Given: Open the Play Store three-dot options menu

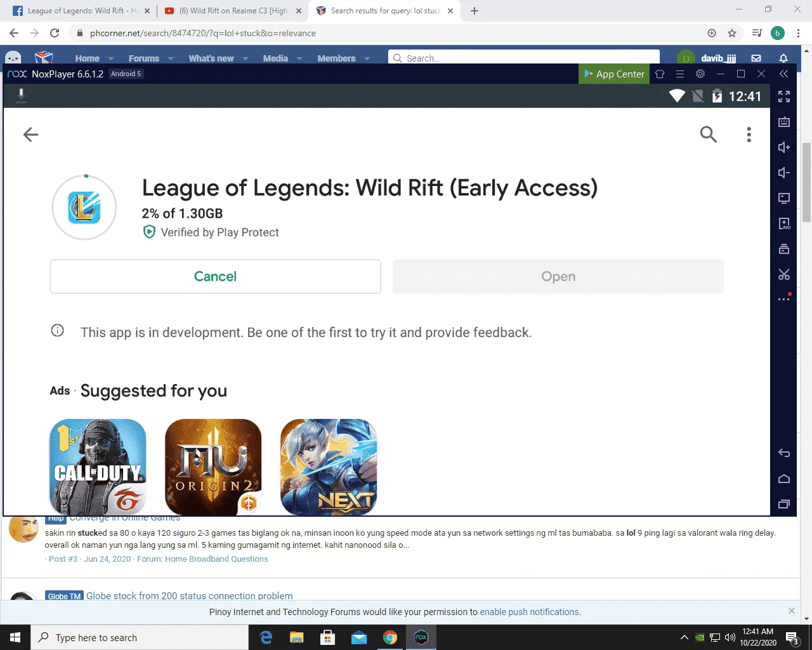Looking at the screenshot, I should (749, 134).
